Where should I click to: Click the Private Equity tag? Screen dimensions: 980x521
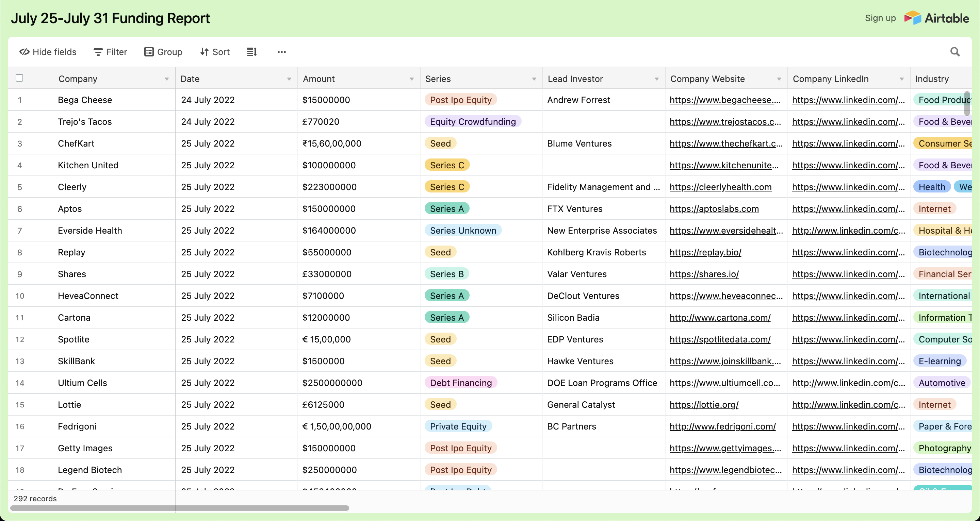tap(458, 426)
